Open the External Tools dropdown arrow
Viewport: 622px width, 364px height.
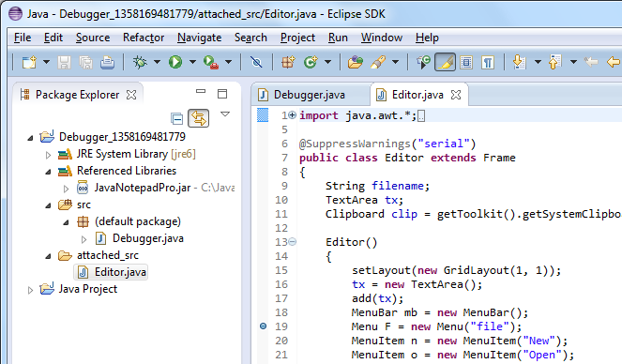(x=229, y=62)
